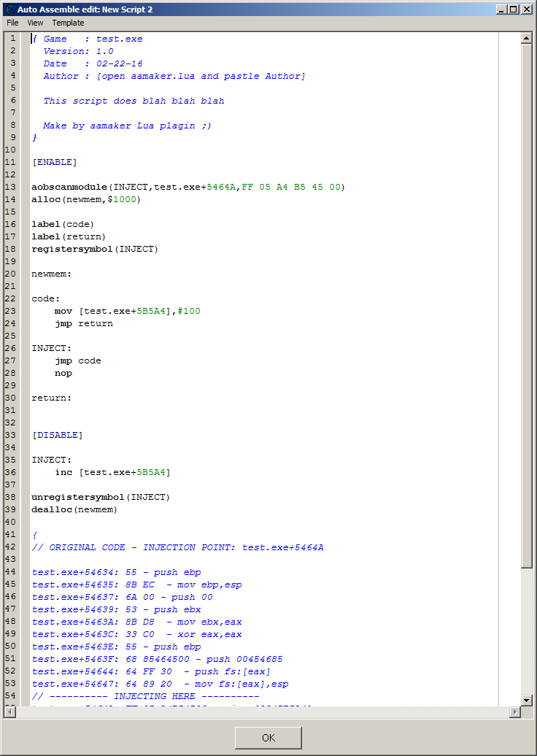The image size is (537, 756).
Task: Click the ORIGINAL CODE - INJECTION POINT comment
Action: click(x=177, y=548)
